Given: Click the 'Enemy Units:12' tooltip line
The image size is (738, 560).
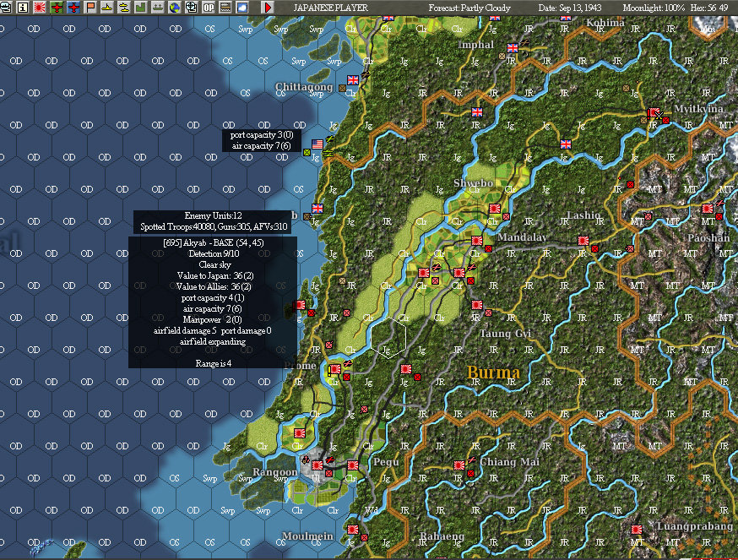Looking at the screenshot, I should [213, 215].
